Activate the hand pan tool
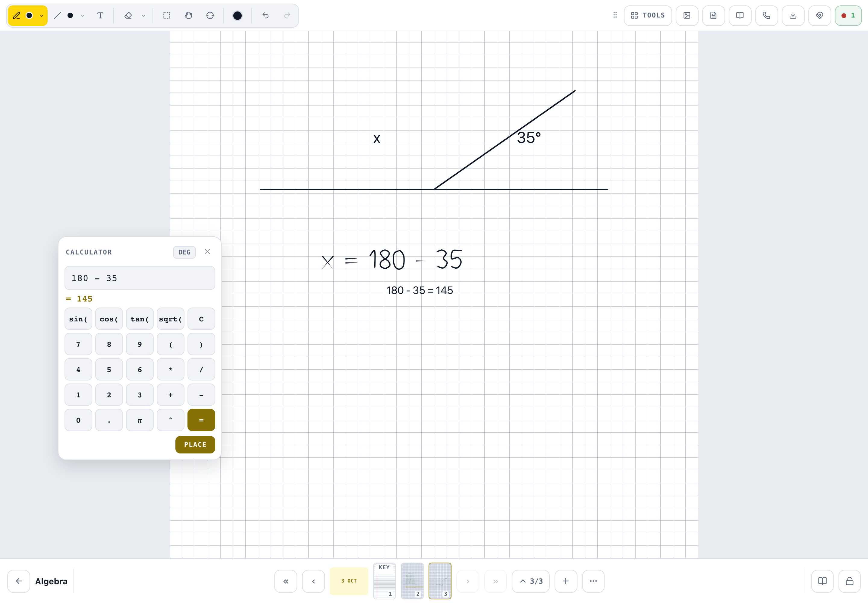This screenshot has width=868, height=603. [x=188, y=15]
